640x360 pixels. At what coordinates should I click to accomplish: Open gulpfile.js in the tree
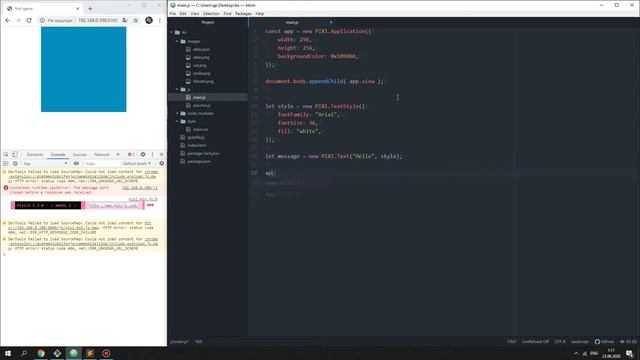196,138
